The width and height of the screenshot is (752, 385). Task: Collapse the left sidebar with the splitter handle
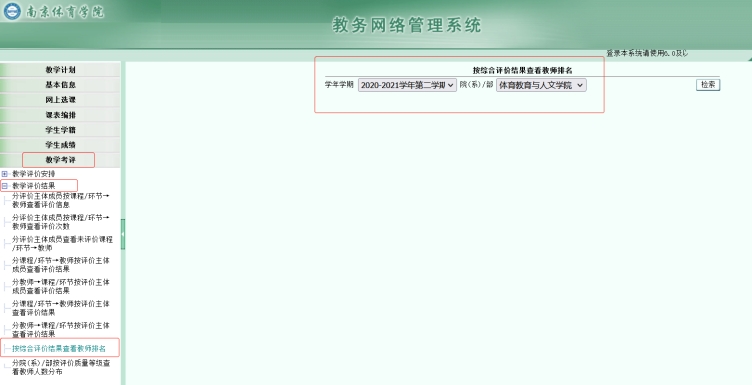(x=123, y=234)
